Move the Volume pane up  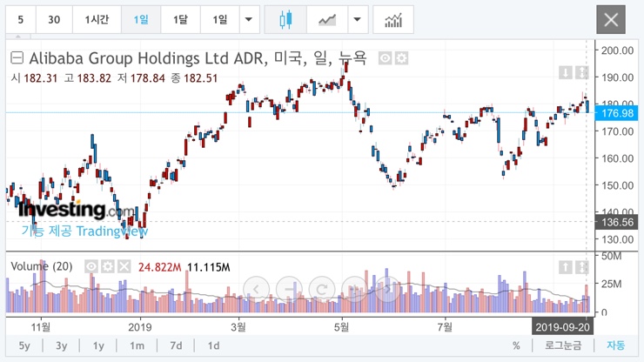[566, 267]
